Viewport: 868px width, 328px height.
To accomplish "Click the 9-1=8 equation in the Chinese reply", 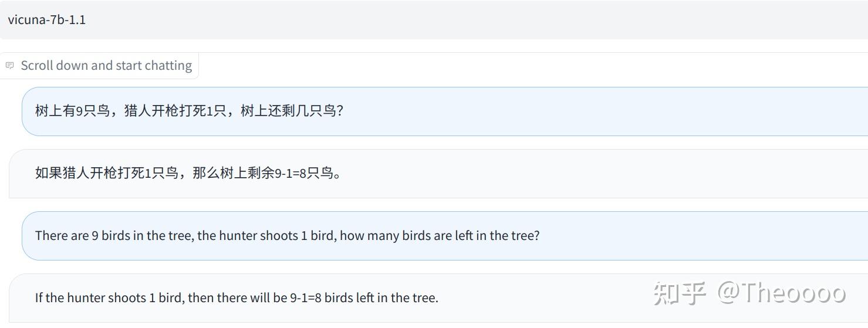I will click(x=291, y=174).
